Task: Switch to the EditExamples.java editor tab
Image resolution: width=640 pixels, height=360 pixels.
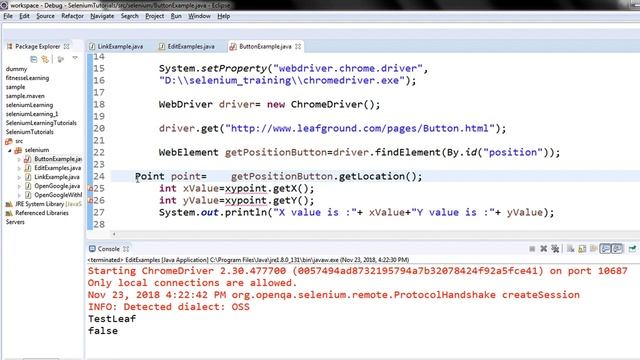Action: pos(187,46)
